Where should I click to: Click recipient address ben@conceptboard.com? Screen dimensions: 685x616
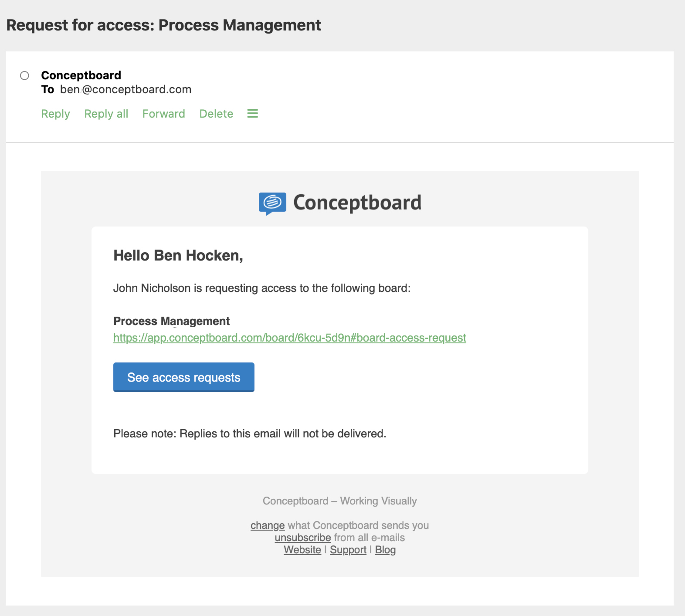click(126, 89)
